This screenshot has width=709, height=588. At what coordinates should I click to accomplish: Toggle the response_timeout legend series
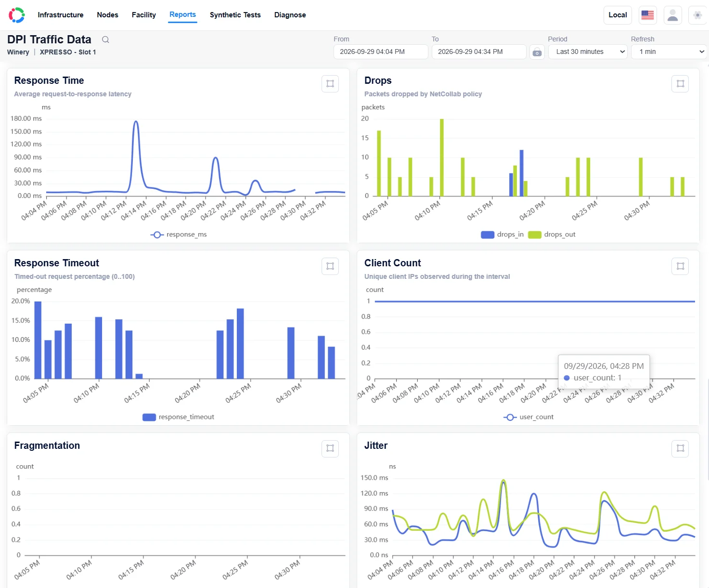click(x=178, y=417)
